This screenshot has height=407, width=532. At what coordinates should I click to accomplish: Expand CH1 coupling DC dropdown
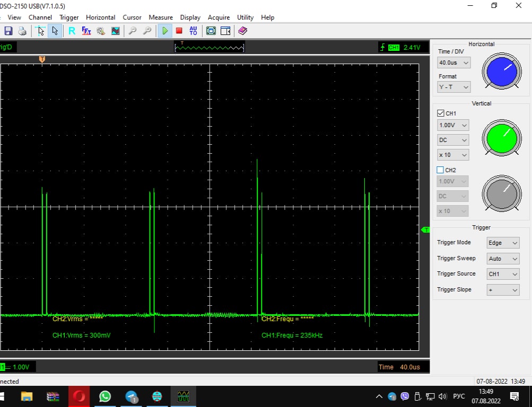pos(454,140)
